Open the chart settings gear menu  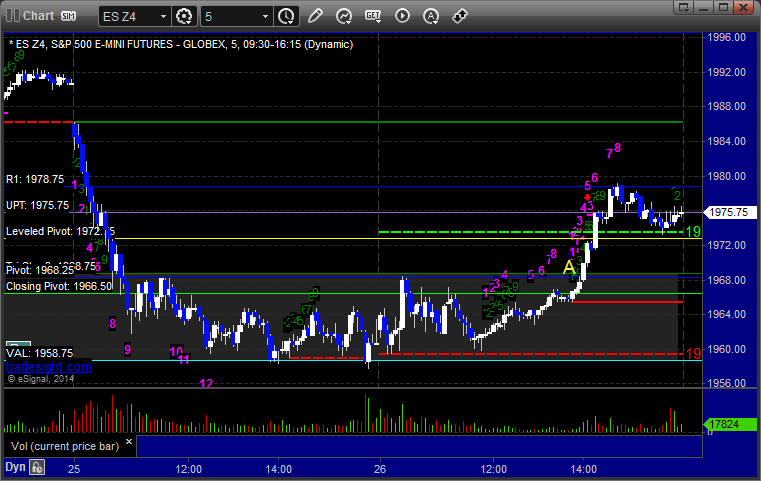184,17
